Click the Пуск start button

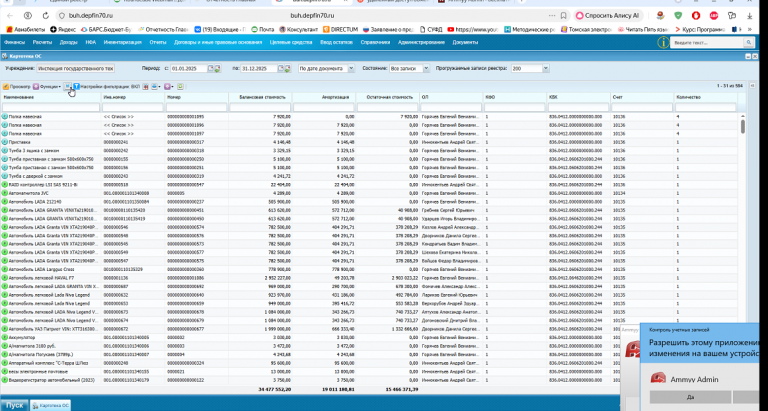(x=14, y=405)
